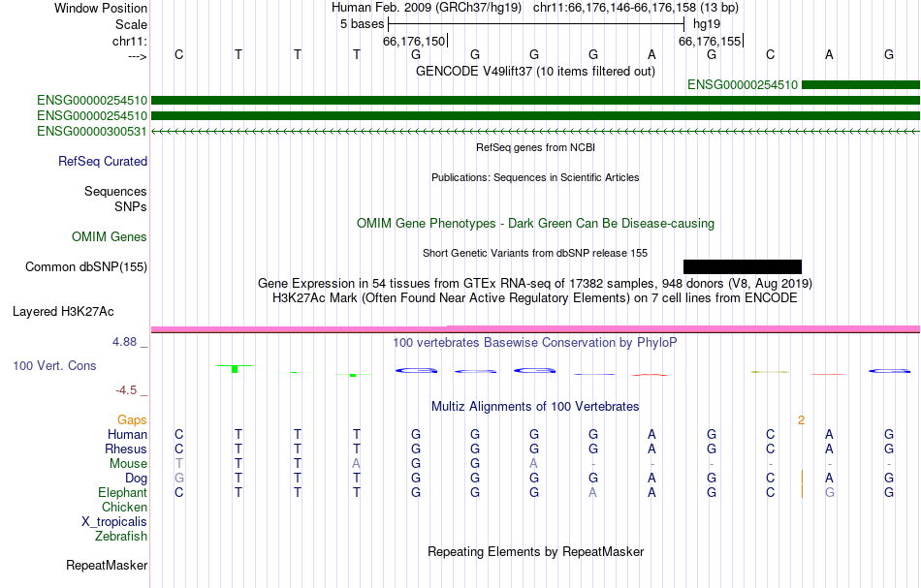Click OMIM Gene Phenotypes track title
Screen dimensions: 921x588
click(x=535, y=223)
